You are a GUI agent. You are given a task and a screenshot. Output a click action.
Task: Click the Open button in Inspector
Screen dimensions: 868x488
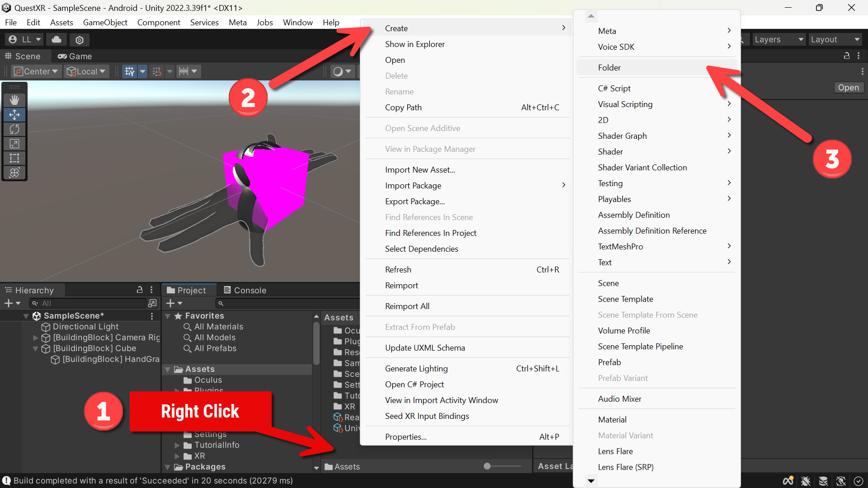coord(848,88)
